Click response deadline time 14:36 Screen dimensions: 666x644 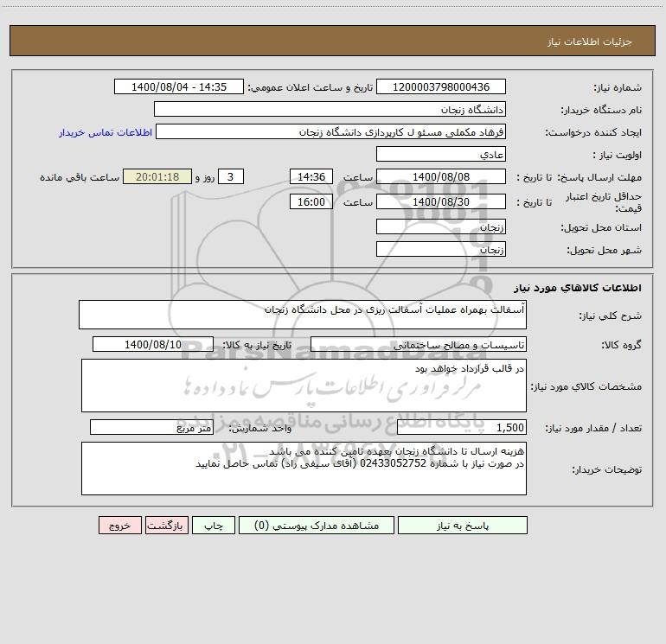tap(311, 176)
